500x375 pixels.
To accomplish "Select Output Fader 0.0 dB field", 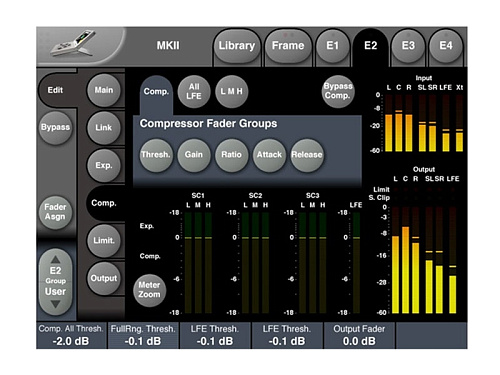I will coord(359,335).
